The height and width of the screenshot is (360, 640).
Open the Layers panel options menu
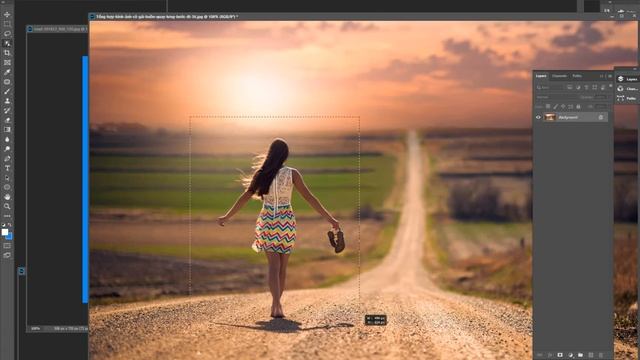[x=610, y=76]
